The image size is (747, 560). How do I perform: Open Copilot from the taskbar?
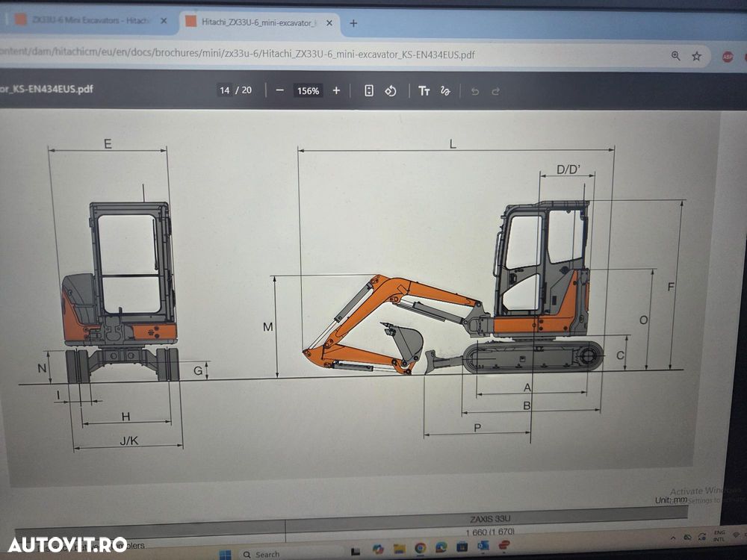coord(378,549)
